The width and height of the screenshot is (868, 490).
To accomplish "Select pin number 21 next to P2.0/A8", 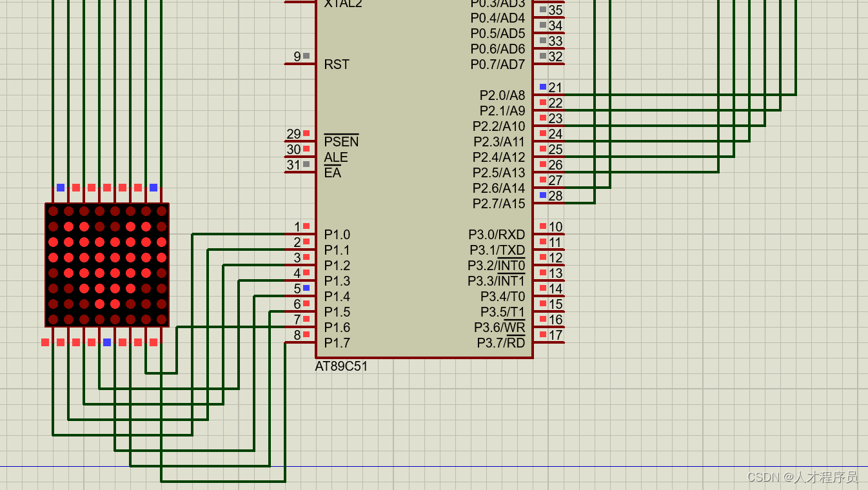I will click(555, 88).
